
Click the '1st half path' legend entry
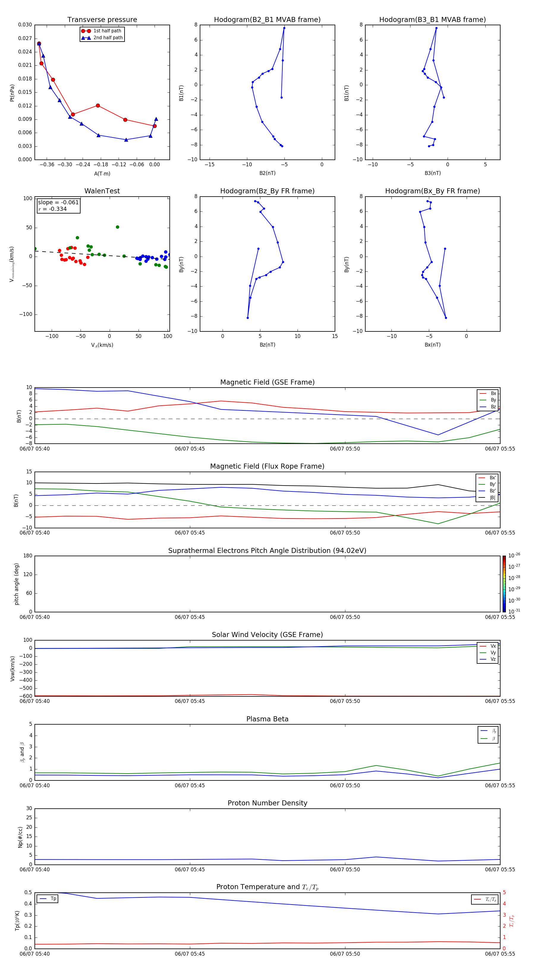click(101, 31)
